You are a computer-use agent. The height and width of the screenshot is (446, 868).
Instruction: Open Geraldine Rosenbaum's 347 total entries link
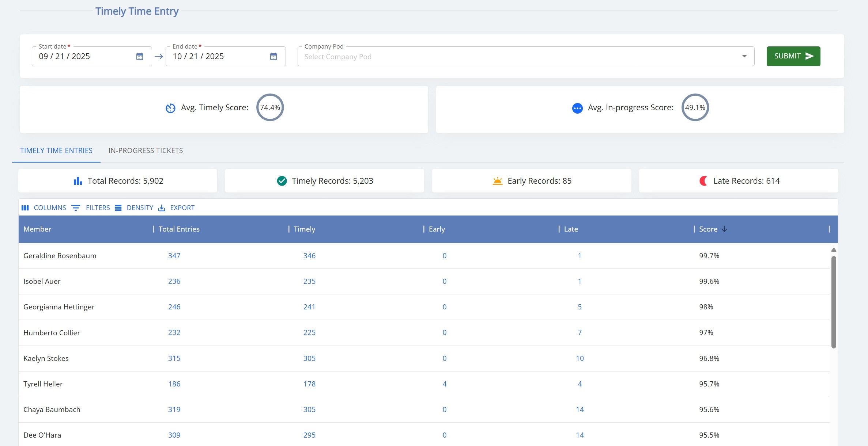click(x=174, y=256)
